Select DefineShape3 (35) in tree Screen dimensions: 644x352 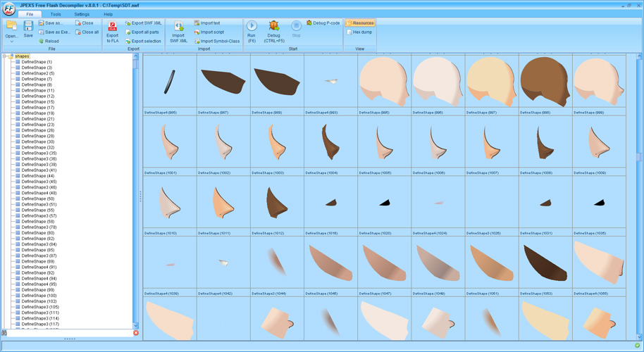point(39,153)
